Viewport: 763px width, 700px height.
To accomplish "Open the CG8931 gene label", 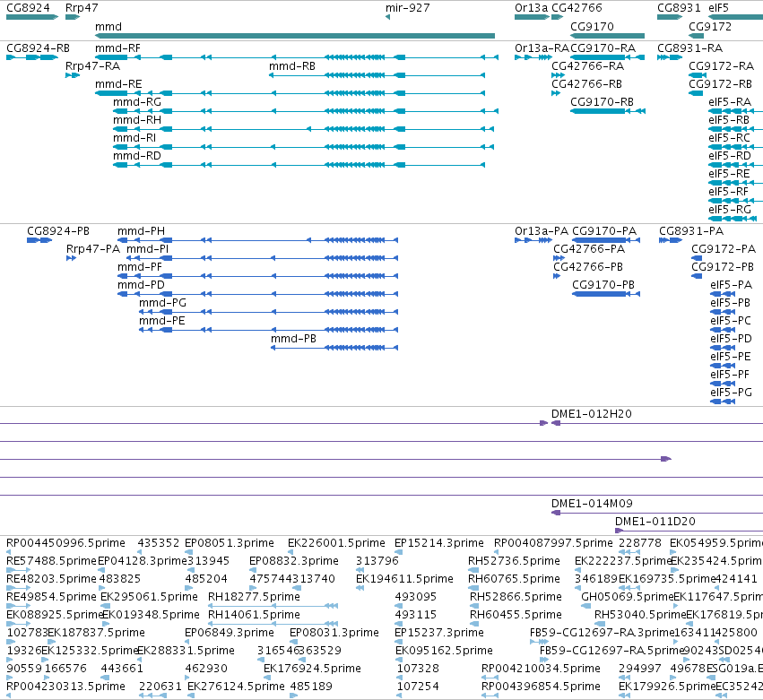I will 679,8.
